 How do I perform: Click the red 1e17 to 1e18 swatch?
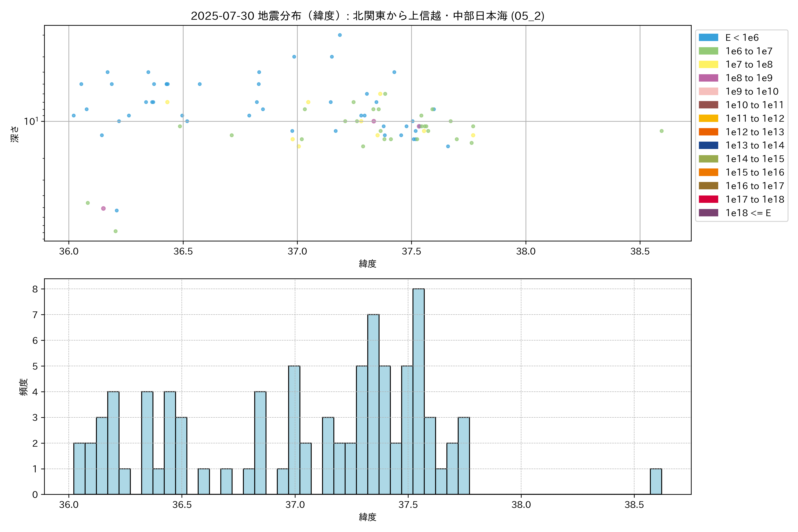[708, 199]
